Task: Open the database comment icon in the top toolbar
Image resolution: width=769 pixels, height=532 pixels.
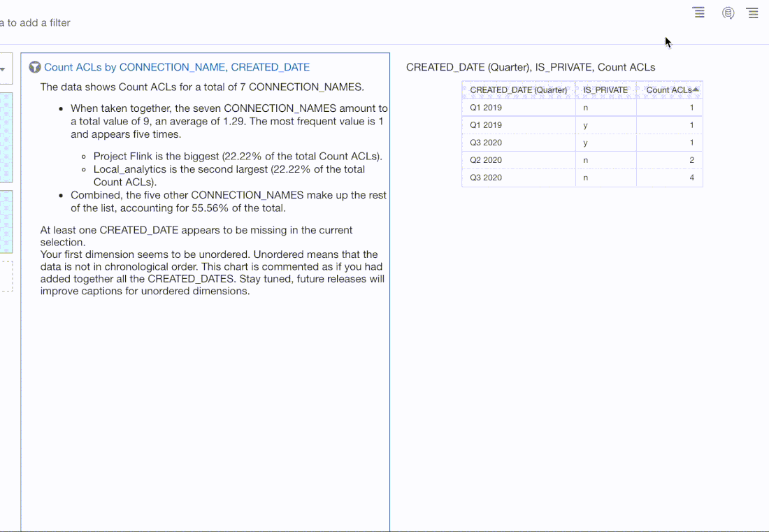Action: point(728,13)
